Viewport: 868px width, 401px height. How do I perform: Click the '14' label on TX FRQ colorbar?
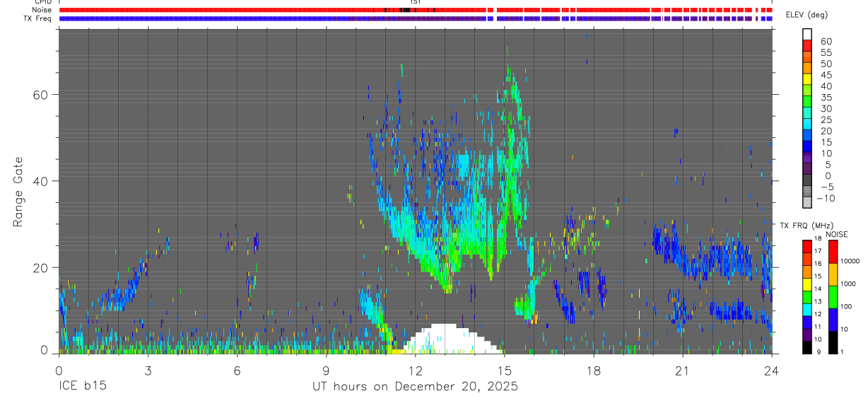818,289
